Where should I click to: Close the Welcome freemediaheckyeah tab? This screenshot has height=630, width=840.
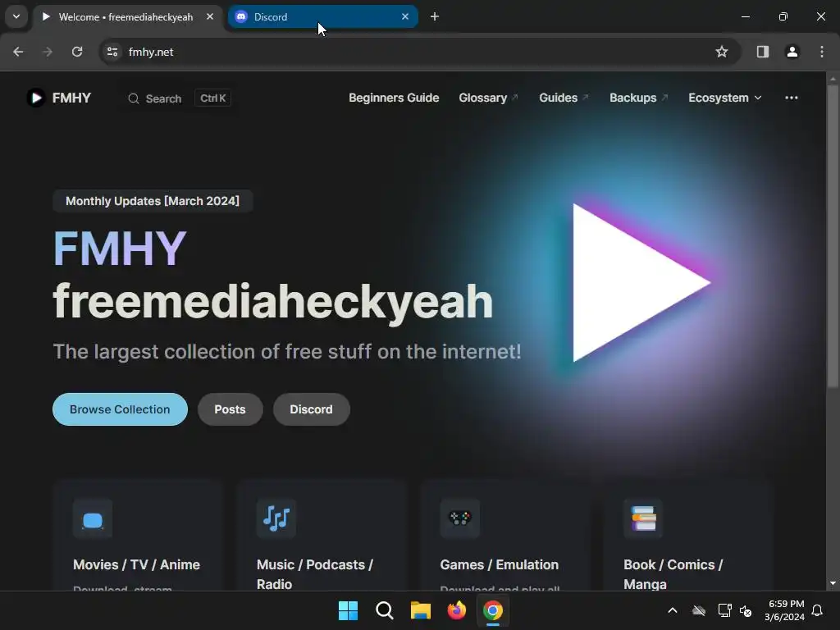pyautogui.click(x=210, y=16)
